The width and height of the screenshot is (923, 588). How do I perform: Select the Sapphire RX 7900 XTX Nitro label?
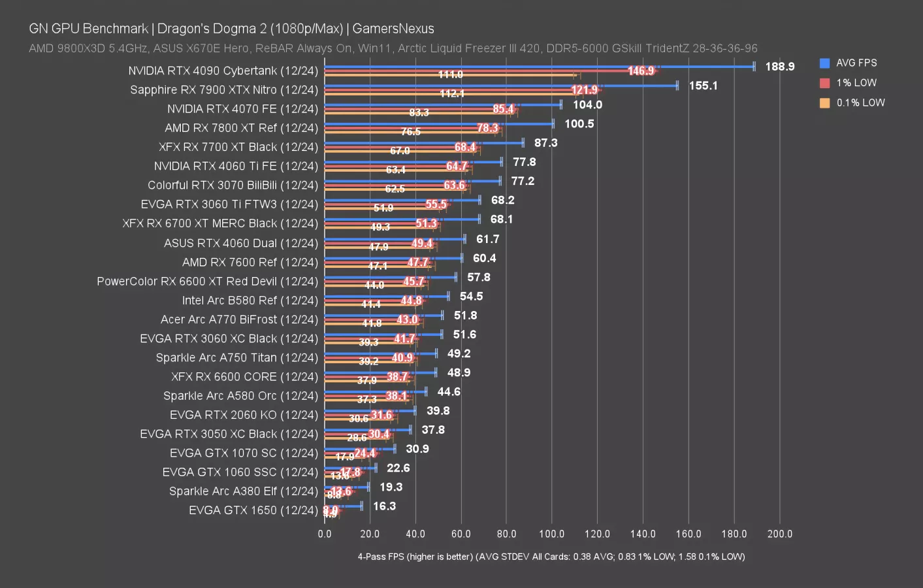pos(223,90)
